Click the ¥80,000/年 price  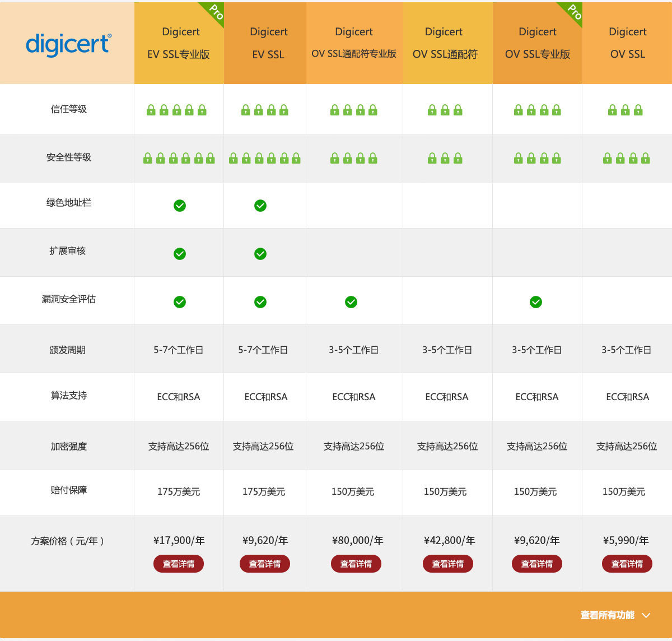358,541
